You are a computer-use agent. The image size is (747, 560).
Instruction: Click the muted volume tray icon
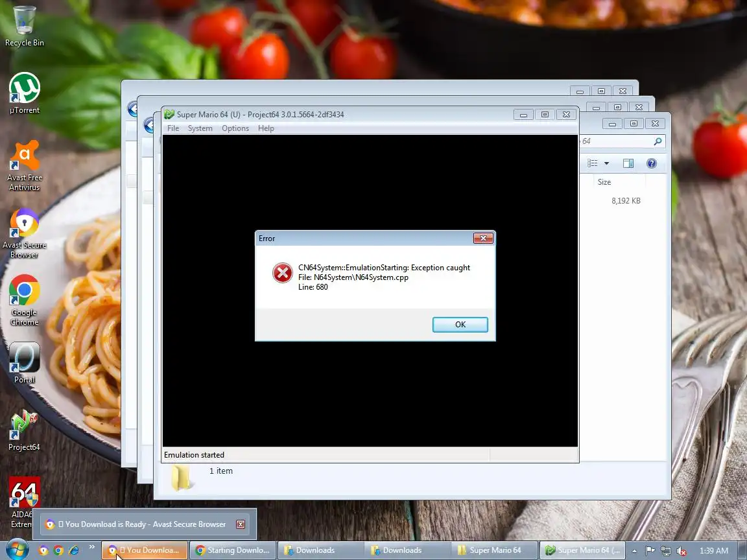pyautogui.click(x=682, y=551)
